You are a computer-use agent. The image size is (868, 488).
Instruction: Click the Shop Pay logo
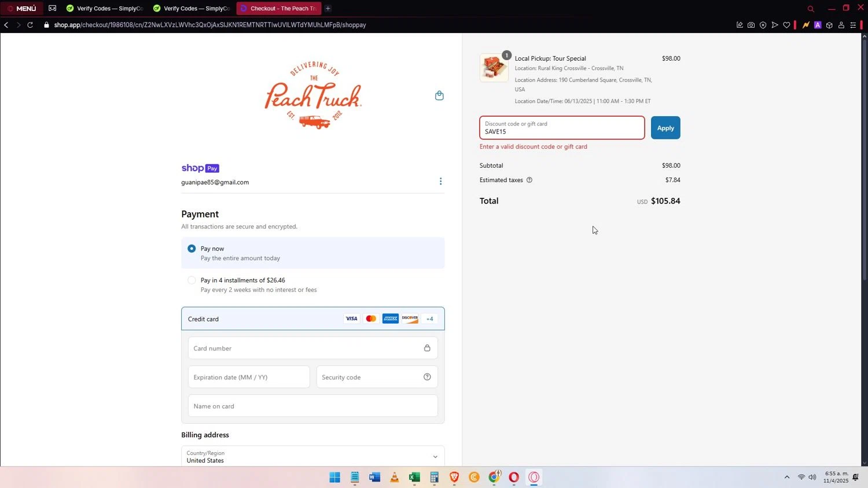[x=200, y=168]
